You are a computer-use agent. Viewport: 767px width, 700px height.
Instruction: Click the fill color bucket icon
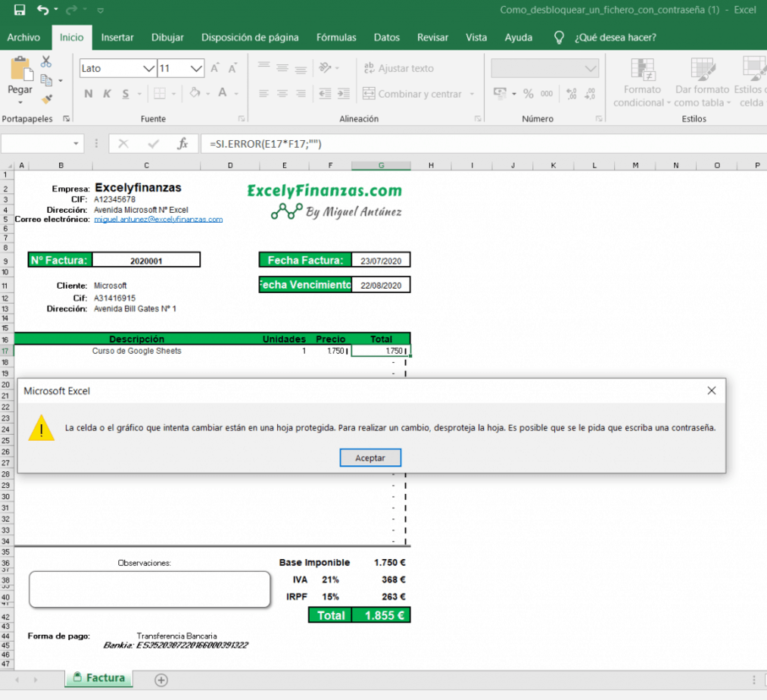[x=195, y=92]
